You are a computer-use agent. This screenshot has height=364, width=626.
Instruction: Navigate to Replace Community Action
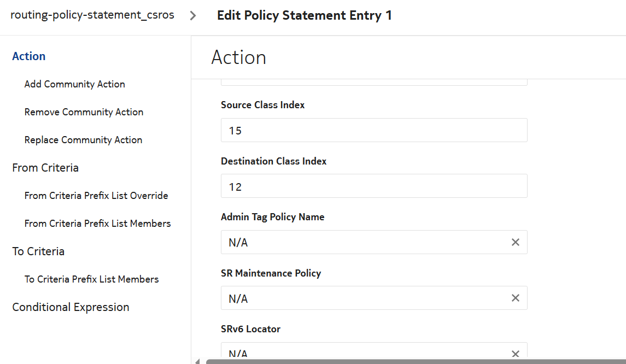click(83, 140)
